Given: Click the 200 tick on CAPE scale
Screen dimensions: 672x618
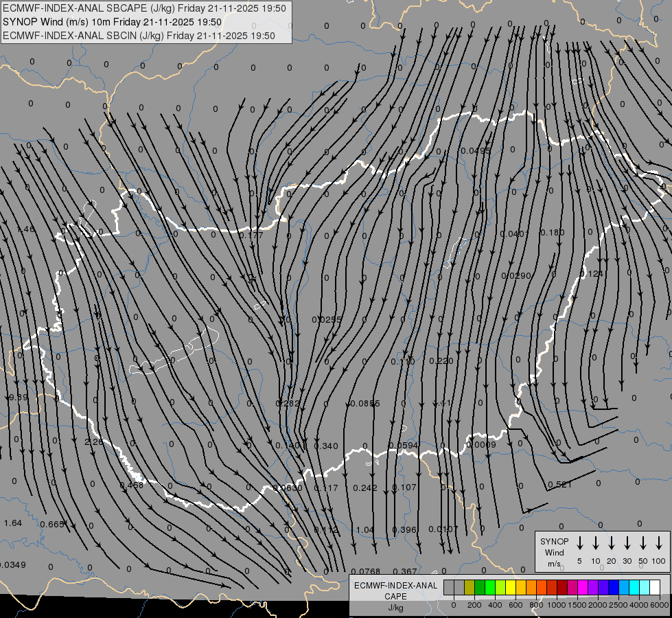Looking at the screenshot, I should pos(474,605).
